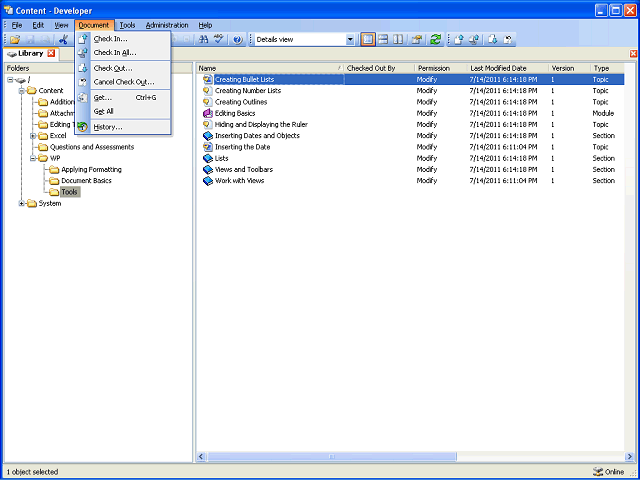Click the spell check ABC icon

pos(219,40)
